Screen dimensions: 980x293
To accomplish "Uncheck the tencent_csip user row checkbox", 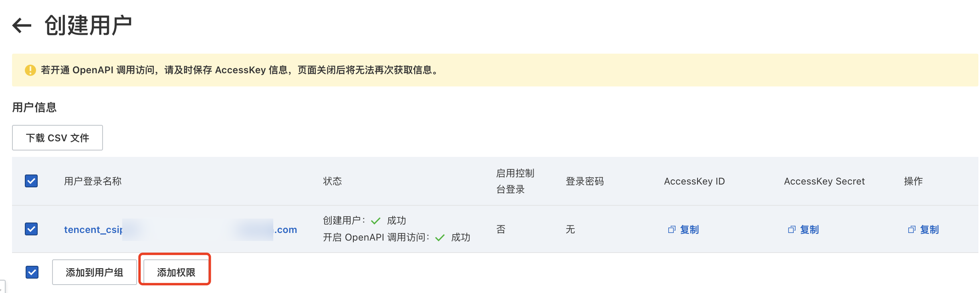I will pyautogui.click(x=31, y=229).
